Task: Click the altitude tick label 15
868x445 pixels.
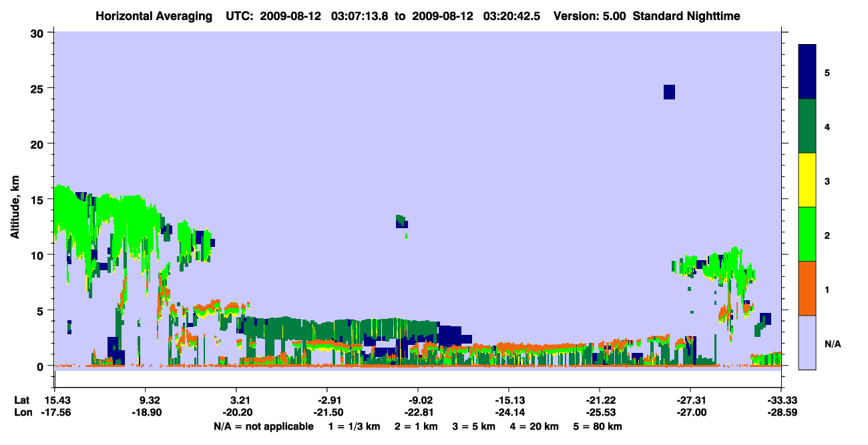Action: (x=39, y=199)
